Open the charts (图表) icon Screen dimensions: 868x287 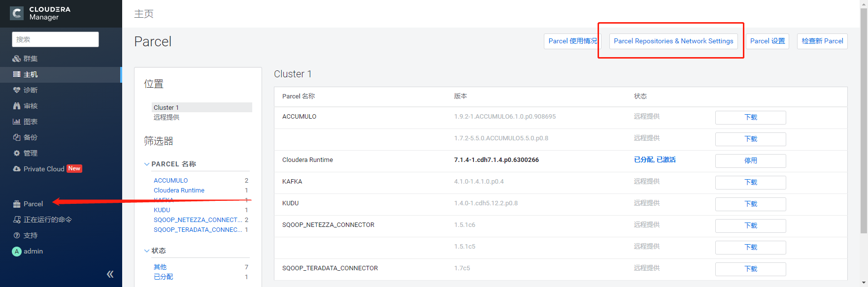coord(17,122)
